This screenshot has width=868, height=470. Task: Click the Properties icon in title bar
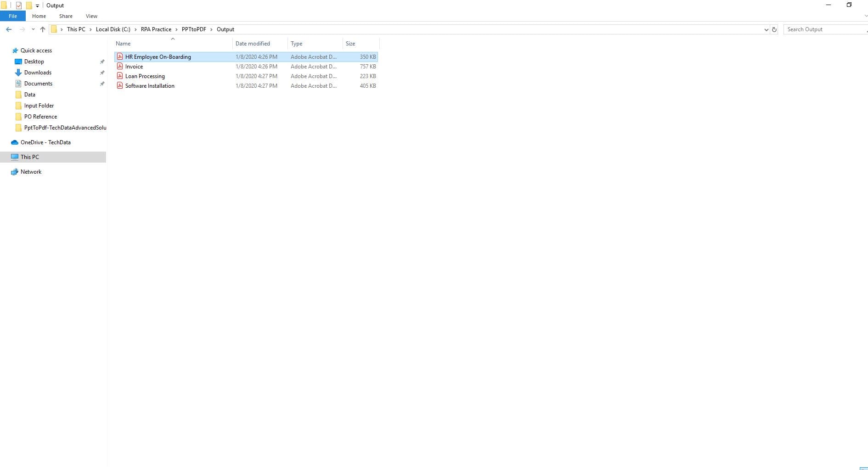click(19, 6)
